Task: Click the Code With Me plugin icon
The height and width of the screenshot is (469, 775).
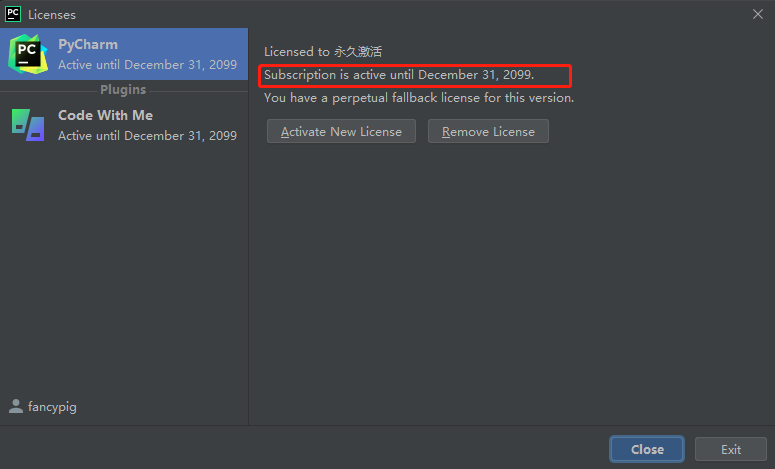Action: click(27, 125)
